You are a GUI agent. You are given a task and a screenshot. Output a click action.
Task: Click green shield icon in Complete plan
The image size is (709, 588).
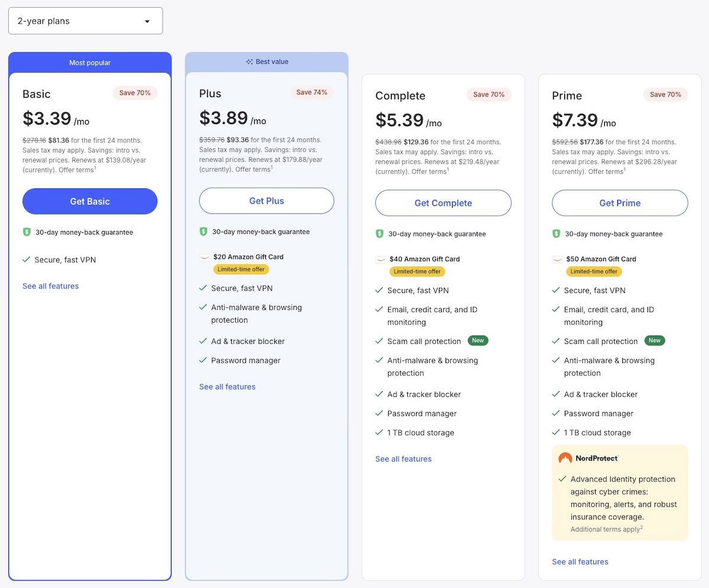point(379,234)
